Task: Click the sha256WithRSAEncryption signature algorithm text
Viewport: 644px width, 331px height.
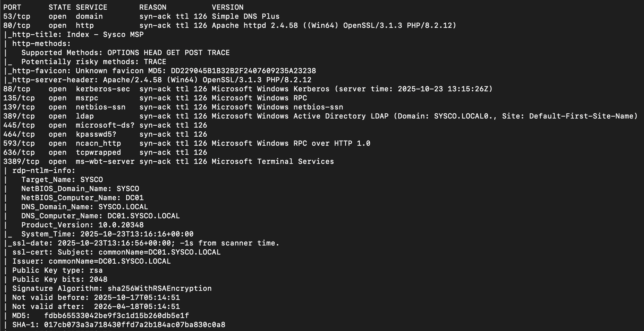Action: (159, 288)
